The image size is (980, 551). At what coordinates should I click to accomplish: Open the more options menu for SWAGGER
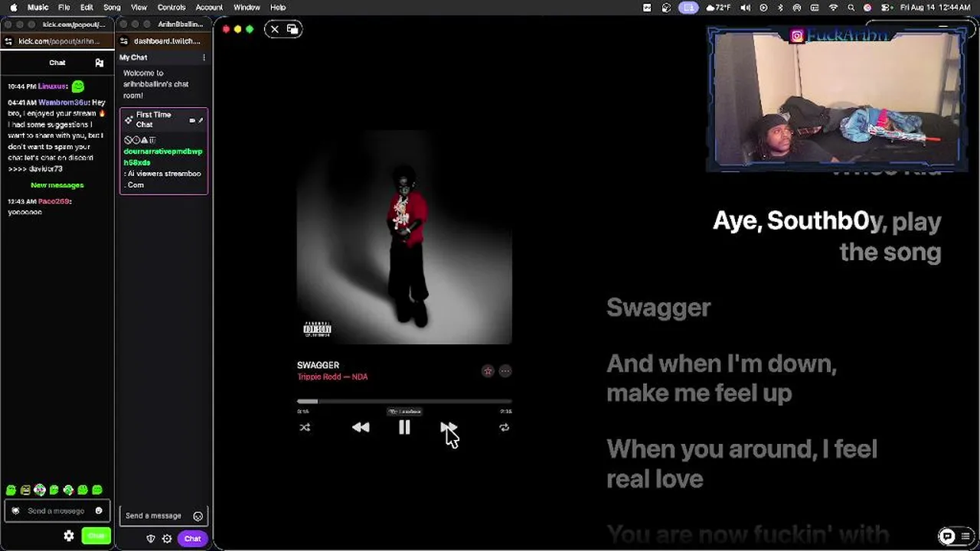[505, 371]
